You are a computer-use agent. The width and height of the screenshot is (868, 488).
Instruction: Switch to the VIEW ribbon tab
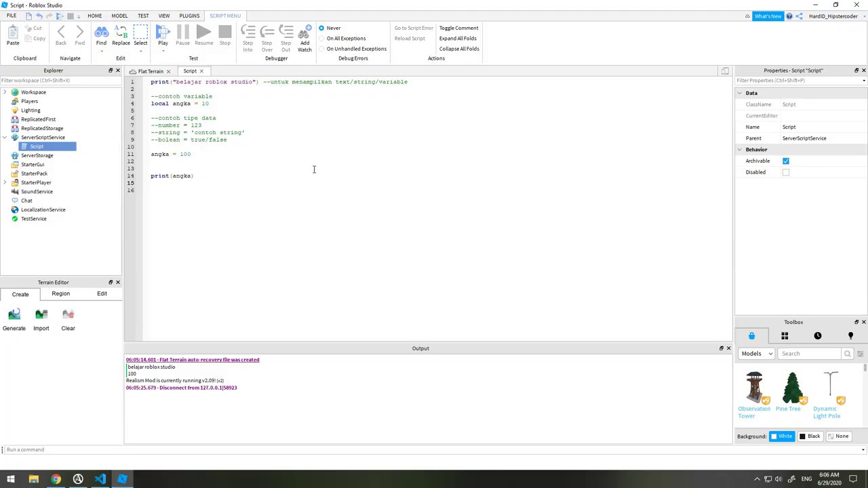click(x=164, y=16)
